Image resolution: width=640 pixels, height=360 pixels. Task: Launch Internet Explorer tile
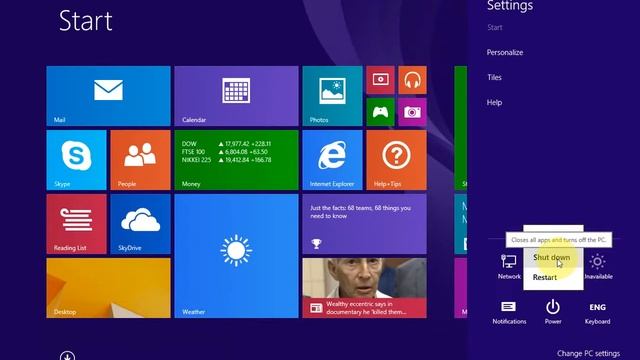pos(332,160)
